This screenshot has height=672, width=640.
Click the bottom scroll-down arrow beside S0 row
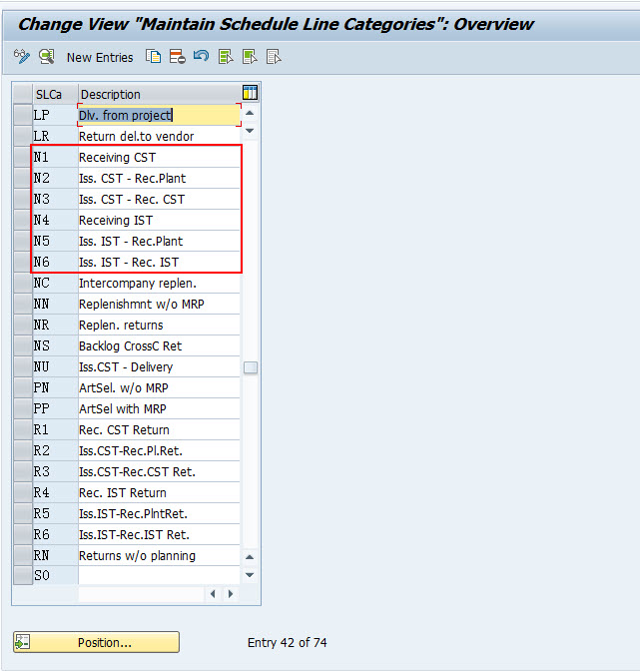tap(250, 575)
